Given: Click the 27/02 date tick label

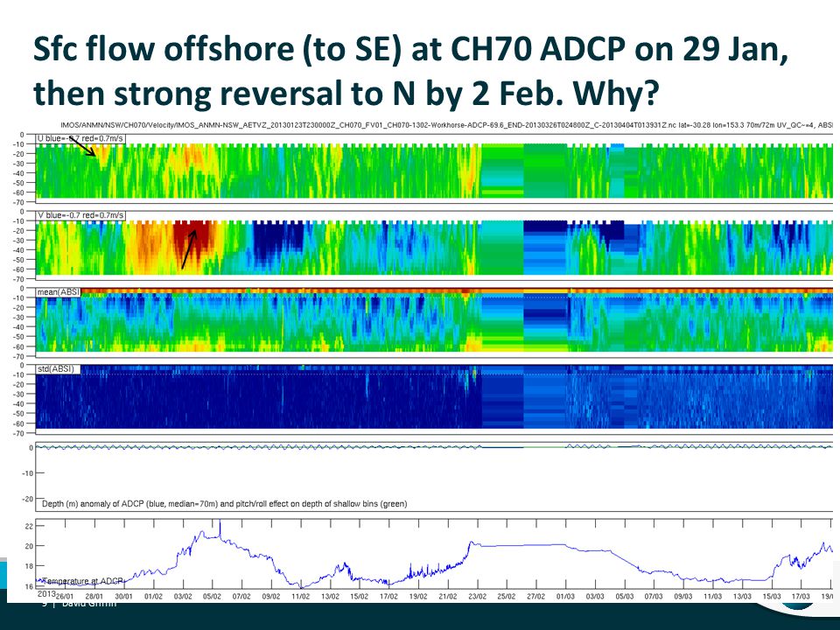Looking at the screenshot, I should tap(535, 596).
